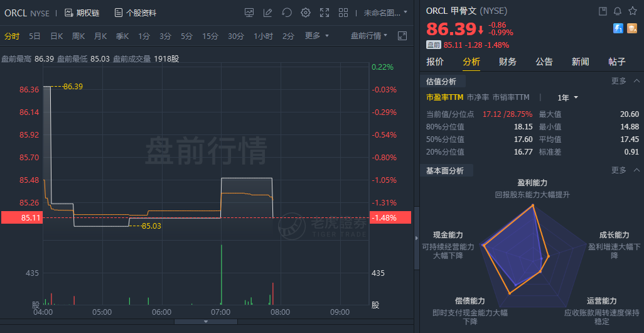Screen dimensions: 644x333
Task: Open the 更多 timeframe dropdown
Action: coord(316,36)
